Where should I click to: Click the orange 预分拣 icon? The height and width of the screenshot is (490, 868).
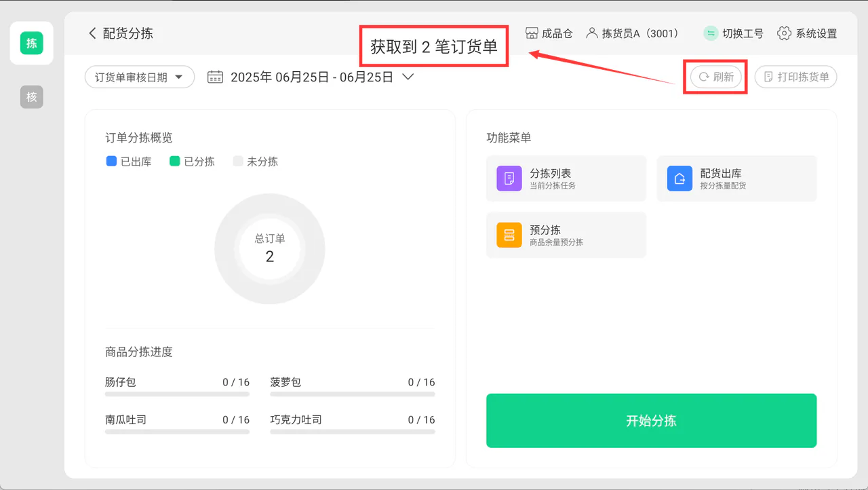(x=509, y=235)
